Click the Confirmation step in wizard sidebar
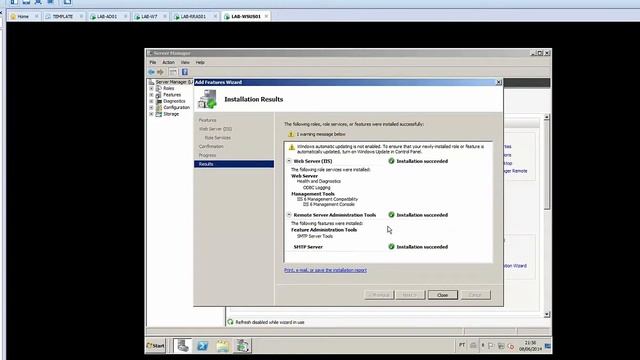 pos(211,147)
